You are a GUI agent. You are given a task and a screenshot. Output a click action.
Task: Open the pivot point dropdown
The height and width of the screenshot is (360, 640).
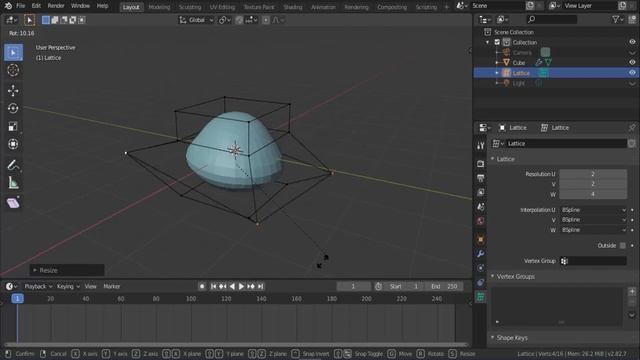coord(224,20)
